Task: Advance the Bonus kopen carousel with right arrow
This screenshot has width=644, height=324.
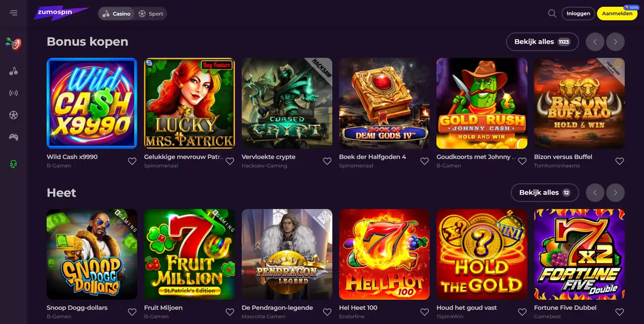Action: tap(615, 42)
